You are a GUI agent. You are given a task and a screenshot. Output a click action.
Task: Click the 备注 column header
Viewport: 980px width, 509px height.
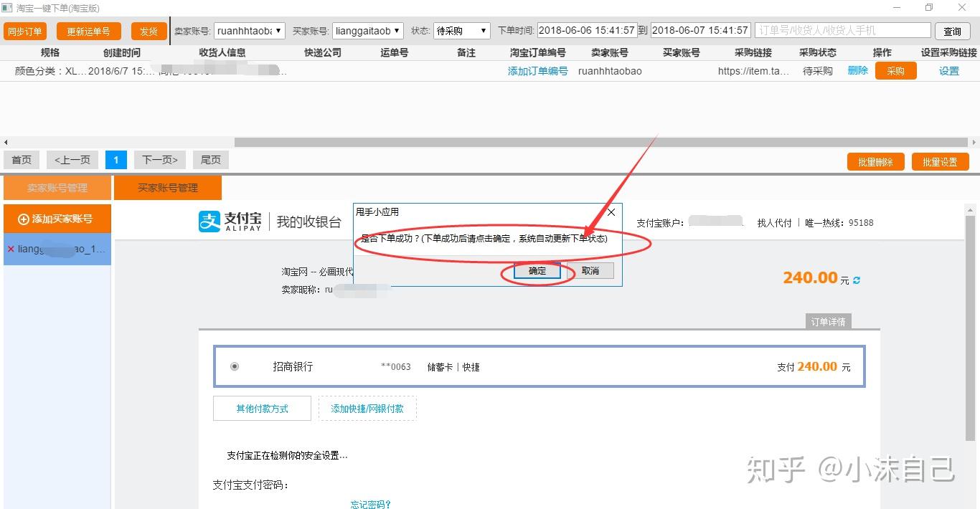coord(466,52)
